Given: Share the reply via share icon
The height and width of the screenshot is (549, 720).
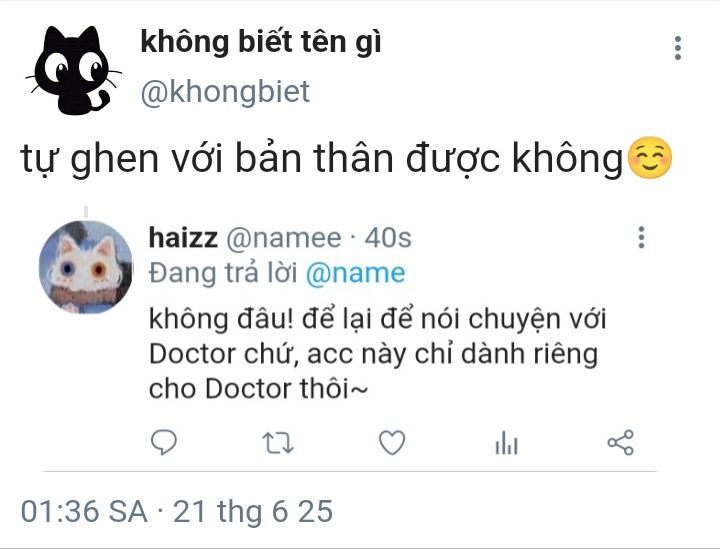Looking at the screenshot, I should [x=620, y=443].
